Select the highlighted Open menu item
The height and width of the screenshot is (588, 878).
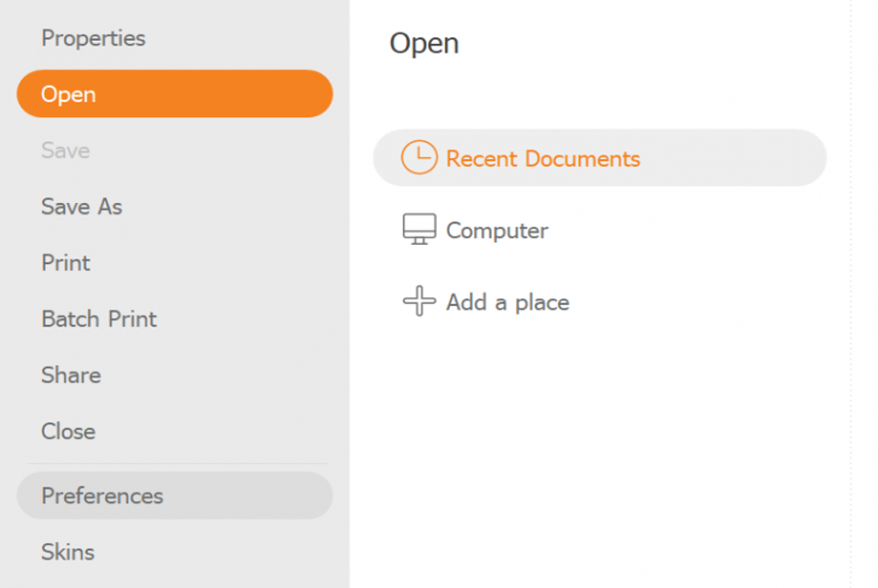click(174, 95)
